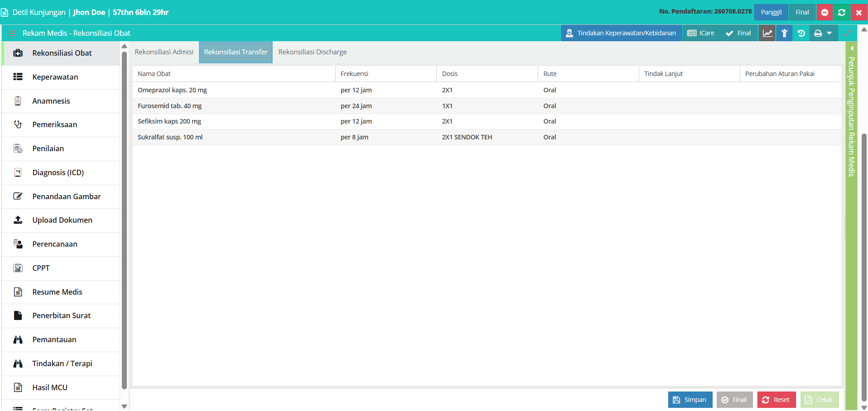Click the Resume Medis document icon

click(x=18, y=292)
